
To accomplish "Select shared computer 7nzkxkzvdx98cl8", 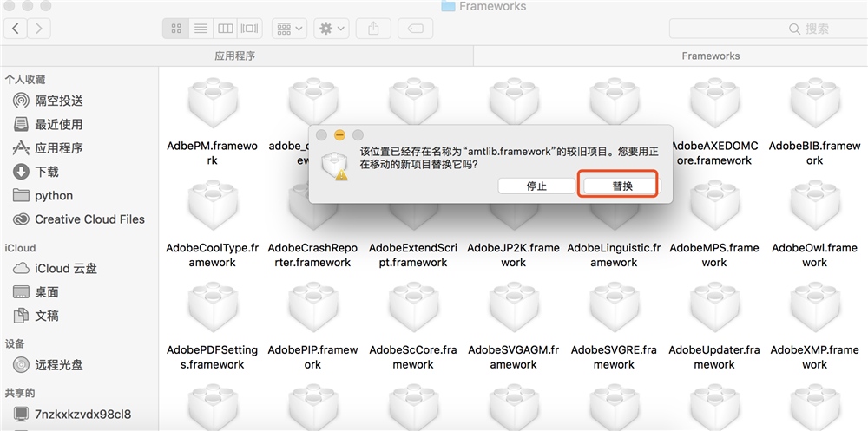I will click(x=72, y=414).
